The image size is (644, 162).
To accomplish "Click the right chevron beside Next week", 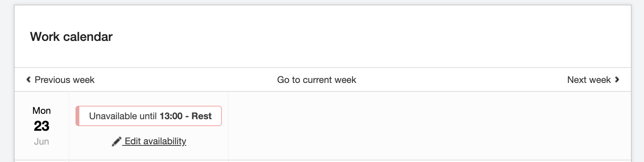I will point(617,79).
